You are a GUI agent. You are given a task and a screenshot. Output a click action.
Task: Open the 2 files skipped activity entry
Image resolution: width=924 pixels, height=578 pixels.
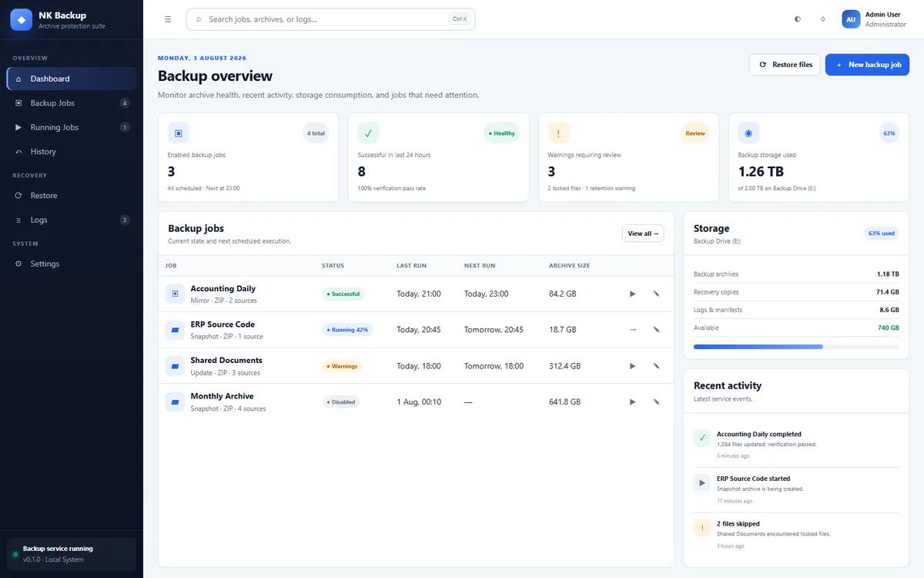pyautogui.click(x=796, y=534)
